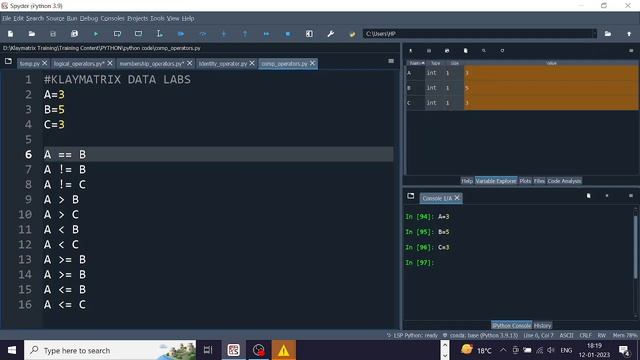Save Variable Explorer data as
Screen dimensions: 640x360
click(x=447, y=51)
